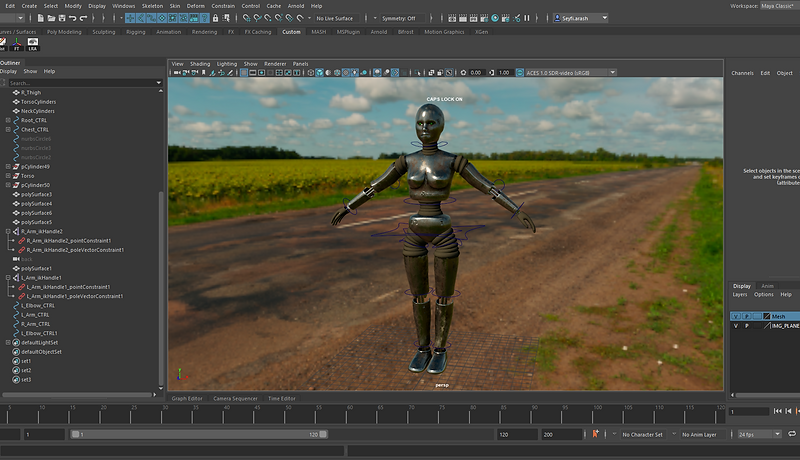The height and width of the screenshot is (460, 800).
Task: Click the Undo arrow icon
Action: click(72, 18)
